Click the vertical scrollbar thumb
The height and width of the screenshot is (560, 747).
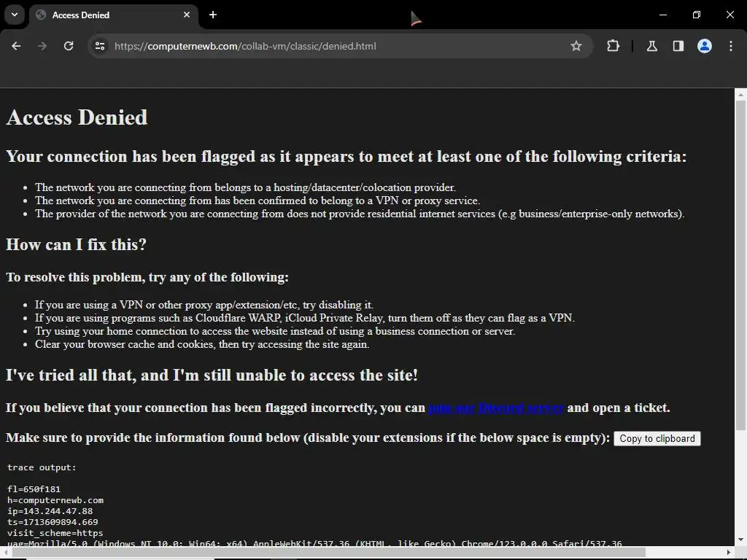coord(741,264)
